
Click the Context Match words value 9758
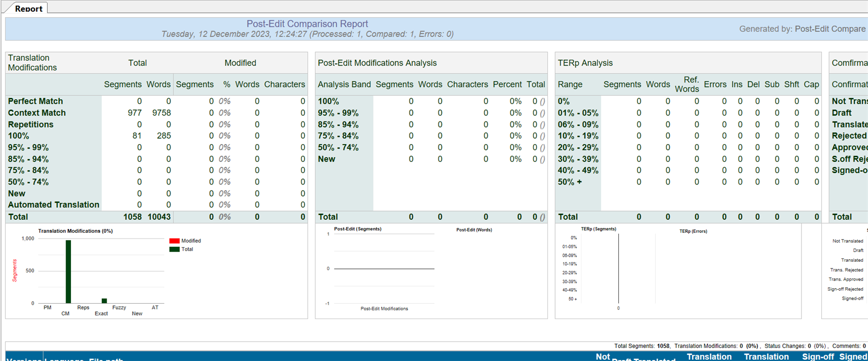tap(162, 113)
